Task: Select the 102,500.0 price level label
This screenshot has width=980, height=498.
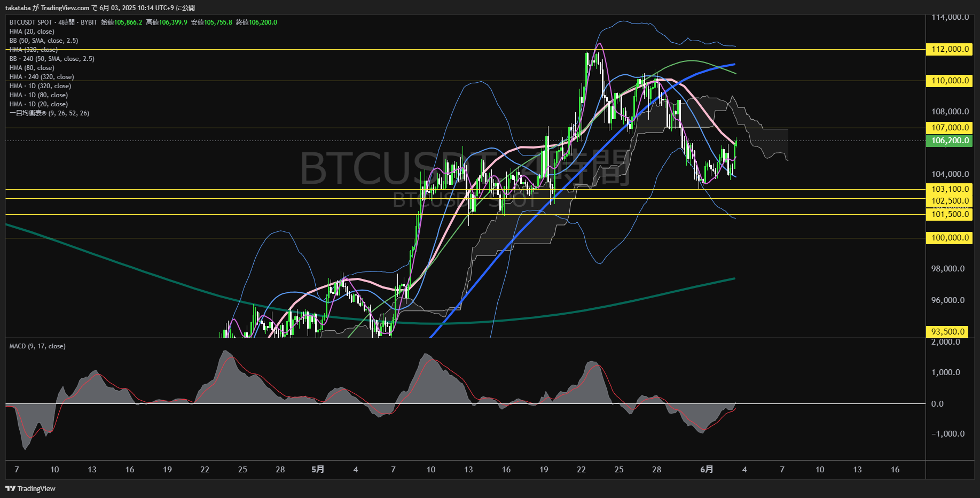Action: [950, 201]
